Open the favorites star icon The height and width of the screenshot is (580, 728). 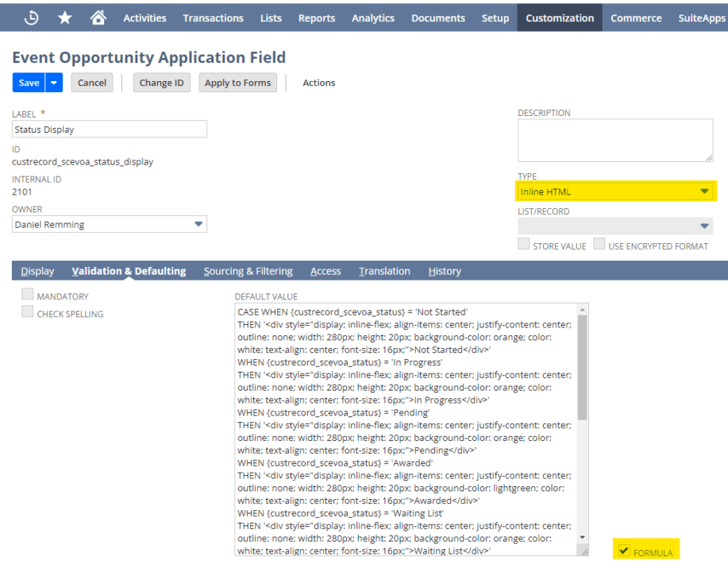coord(64,17)
